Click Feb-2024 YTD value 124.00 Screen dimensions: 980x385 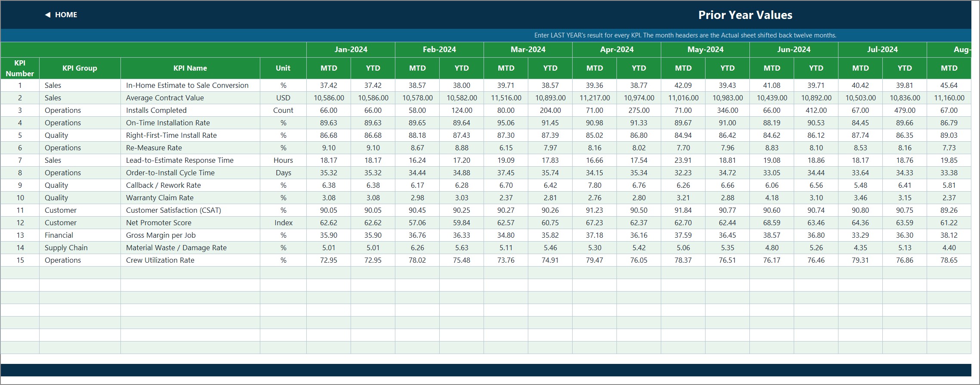[x=462, y=110]
